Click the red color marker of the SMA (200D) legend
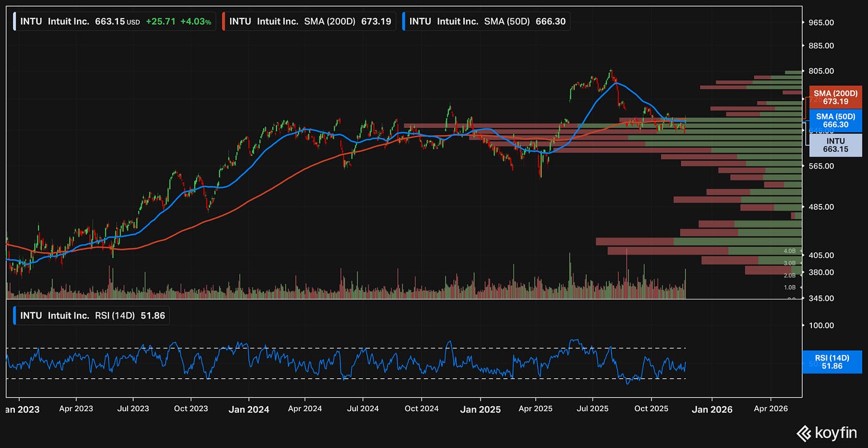This screenshot has height=448, width=868. coord(224,21)
